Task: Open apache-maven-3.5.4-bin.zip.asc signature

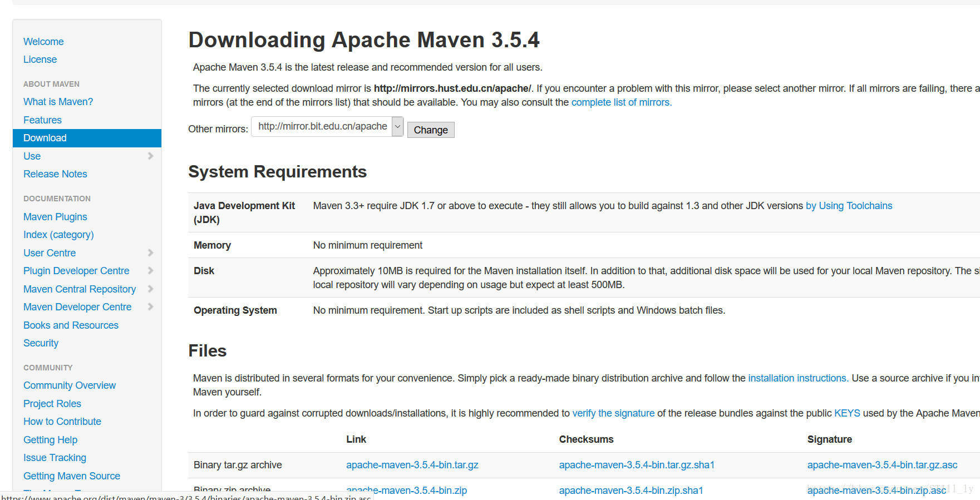Action: (x=876, y=491)
